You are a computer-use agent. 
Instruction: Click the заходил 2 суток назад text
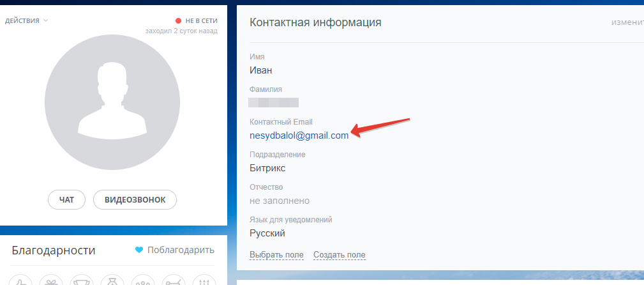181,31
